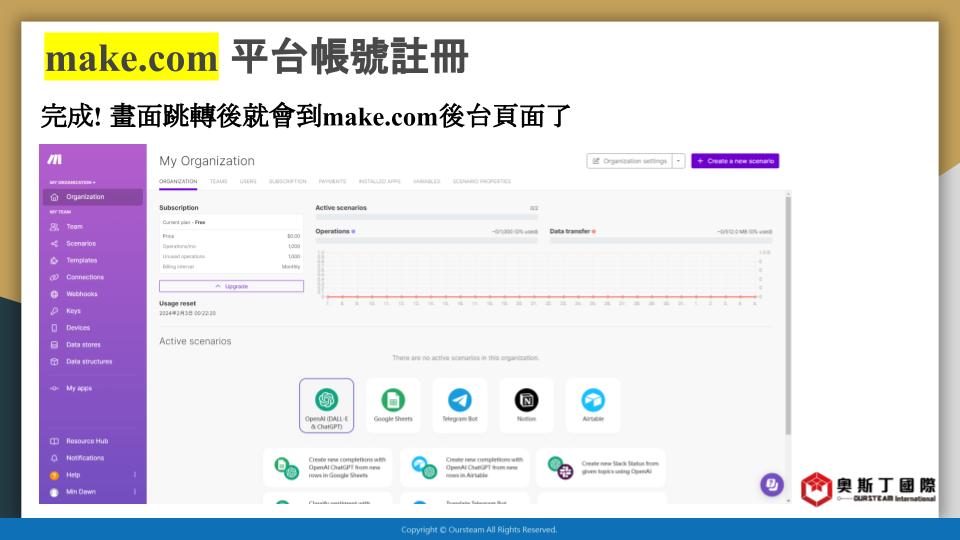Click the Usage reset date text

click(x=187, y=313)
